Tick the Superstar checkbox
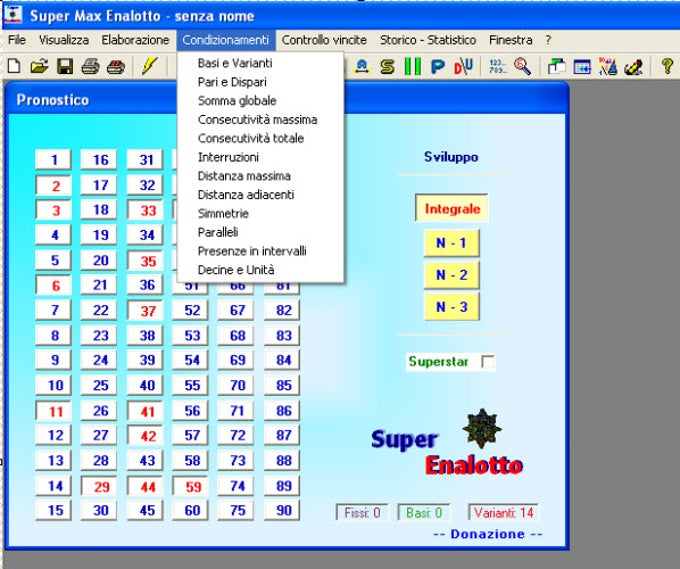680x569 pixels. [x=487, y=361]
